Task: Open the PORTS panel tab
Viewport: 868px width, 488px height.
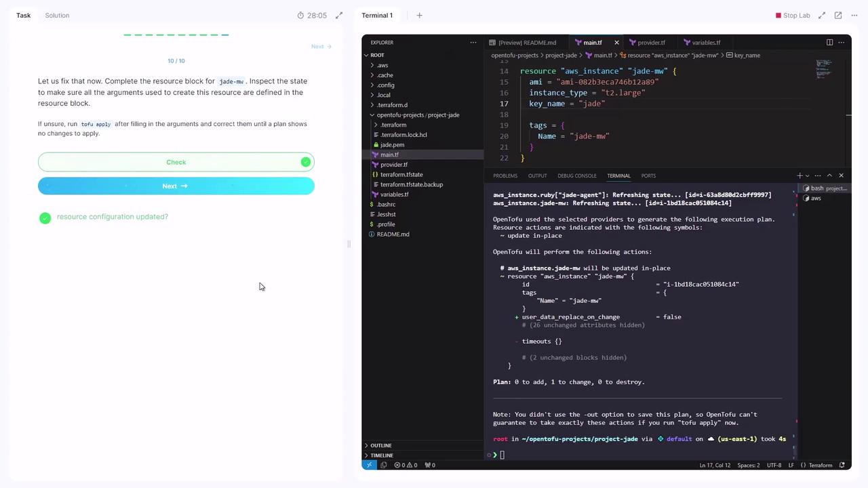Action: pyautogui.click(x=648, y=176)
